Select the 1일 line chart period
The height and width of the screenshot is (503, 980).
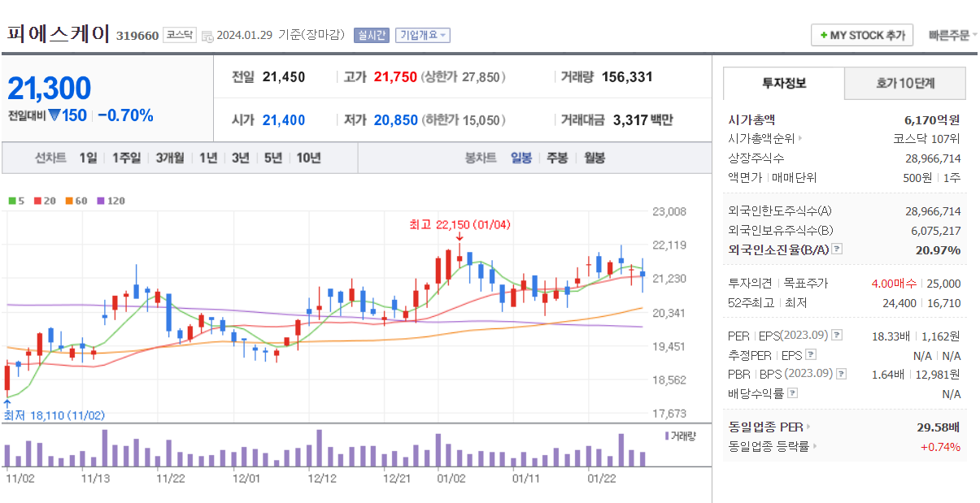[x=88, y=158]
